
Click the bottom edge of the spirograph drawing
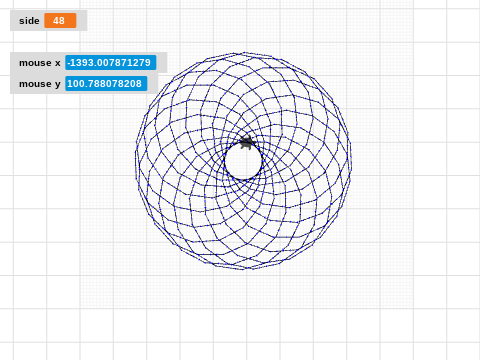pos(243,269)
